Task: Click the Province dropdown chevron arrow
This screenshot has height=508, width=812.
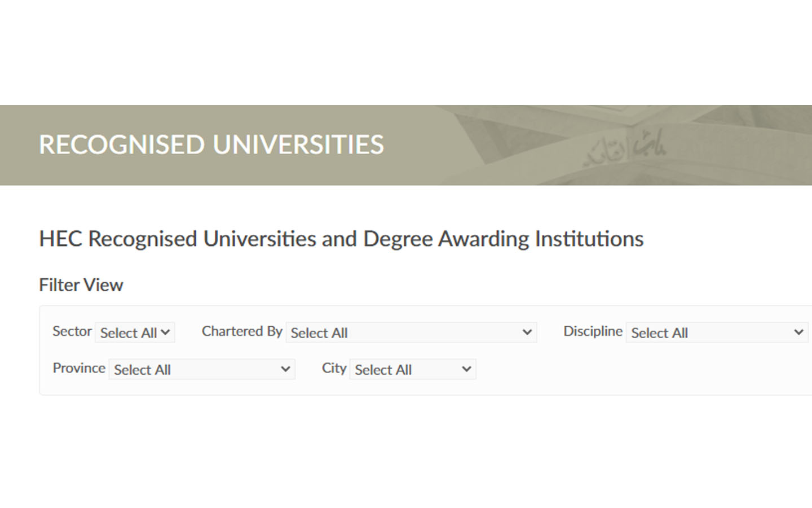Action: coord(286,369)
